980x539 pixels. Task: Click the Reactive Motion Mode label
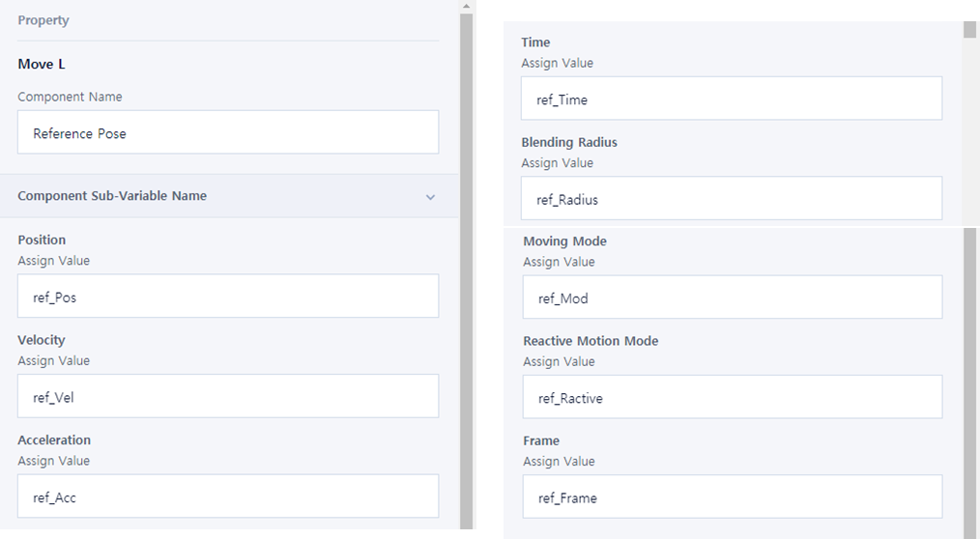(591, 341)
